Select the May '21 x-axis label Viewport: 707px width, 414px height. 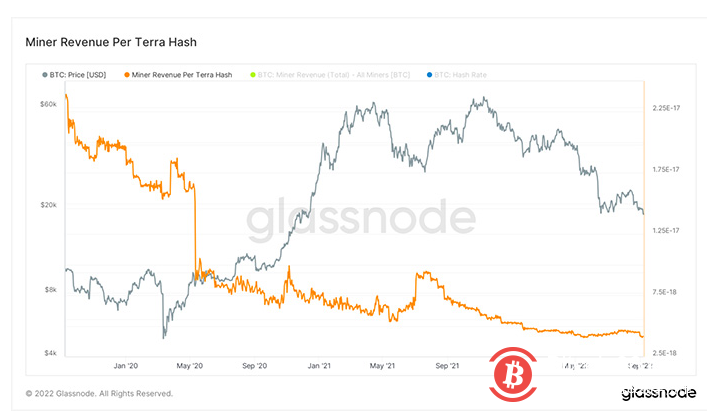(x=385, y=366)
